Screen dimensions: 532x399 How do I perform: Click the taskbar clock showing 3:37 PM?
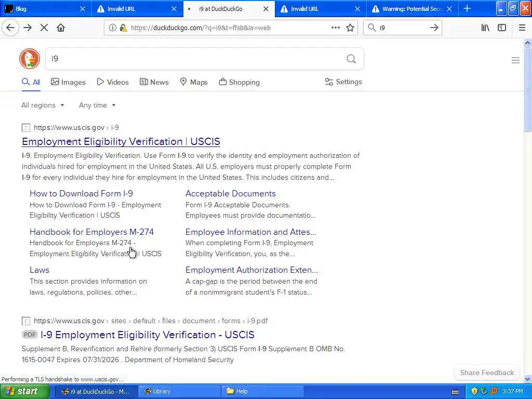pos(513,392)
